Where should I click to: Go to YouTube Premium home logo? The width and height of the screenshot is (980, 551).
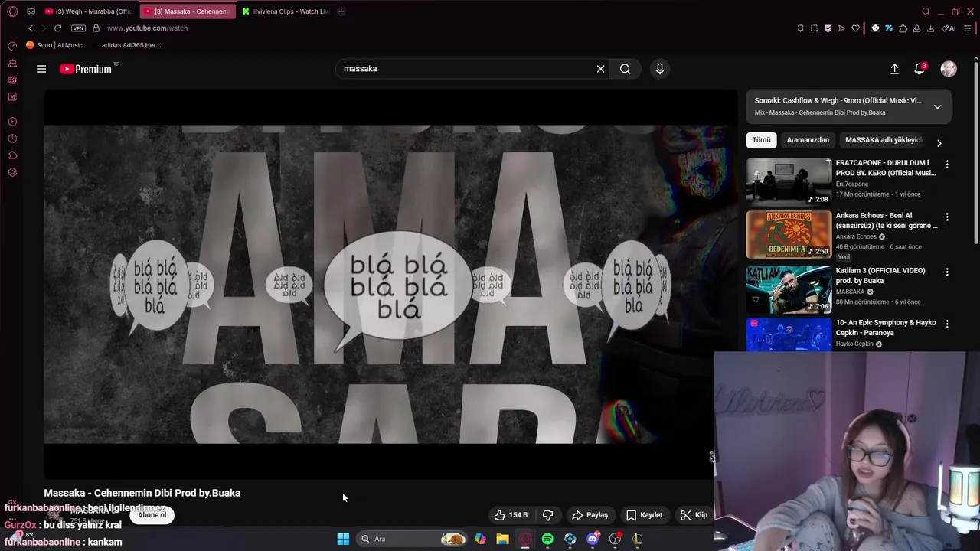[86, 69]
